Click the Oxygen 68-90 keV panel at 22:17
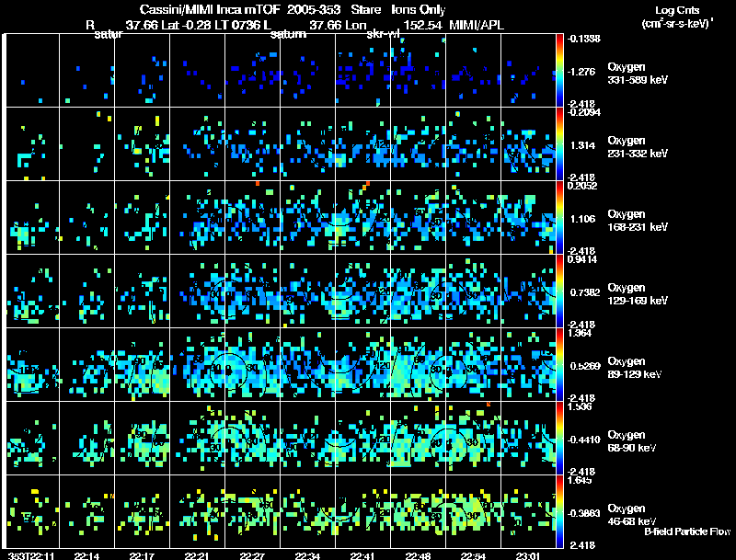The image size is (736, 560). pos(143,439)
